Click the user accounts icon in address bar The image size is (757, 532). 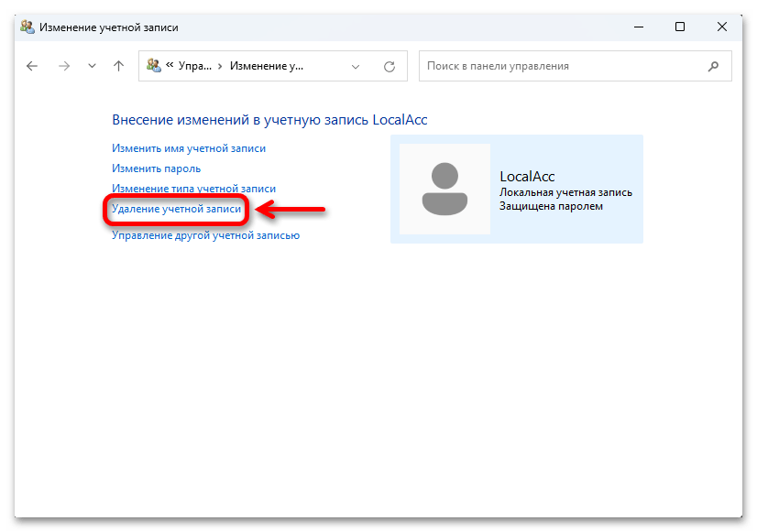pyautogui.click(x=154, y=66)
